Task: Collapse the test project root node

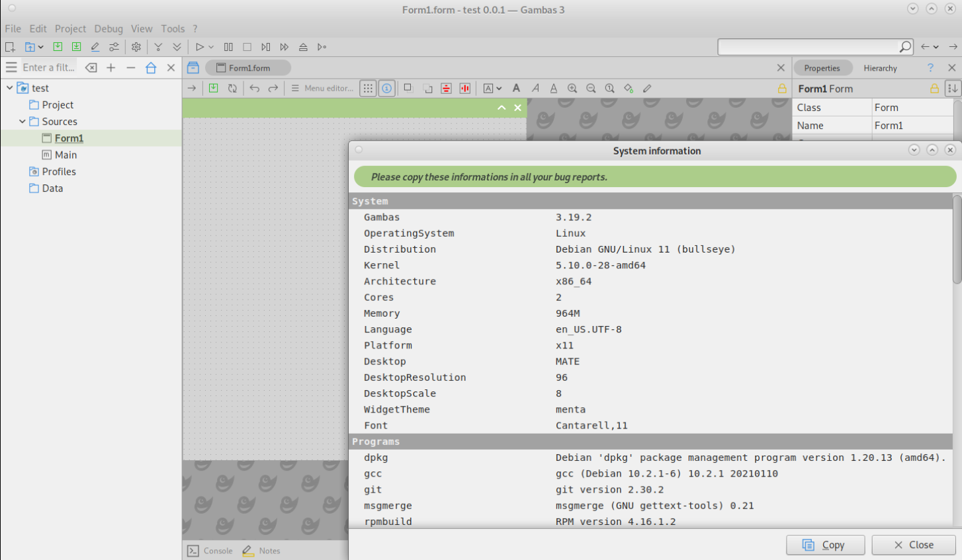Action: point(10,88)
